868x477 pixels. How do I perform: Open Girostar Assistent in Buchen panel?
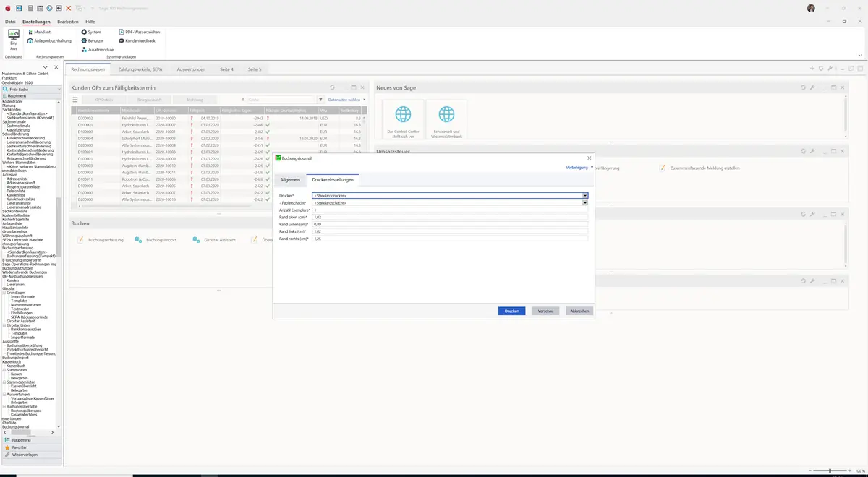tap(214, 239)
